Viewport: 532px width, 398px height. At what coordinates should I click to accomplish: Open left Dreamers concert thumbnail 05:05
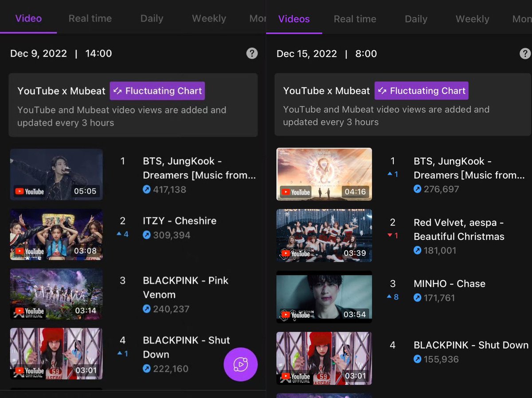[56, 174]
